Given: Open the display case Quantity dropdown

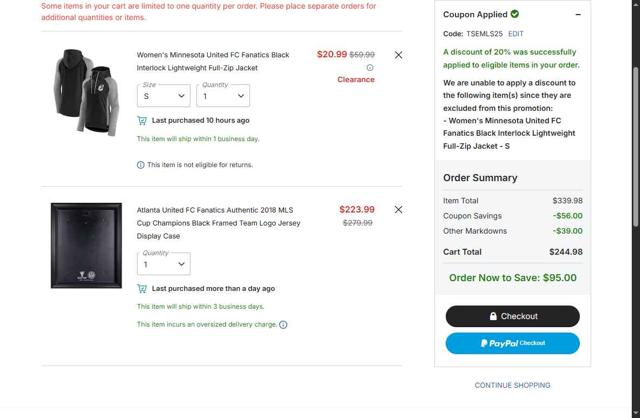Looking at the screenshot, I should [x=164, y=264].
